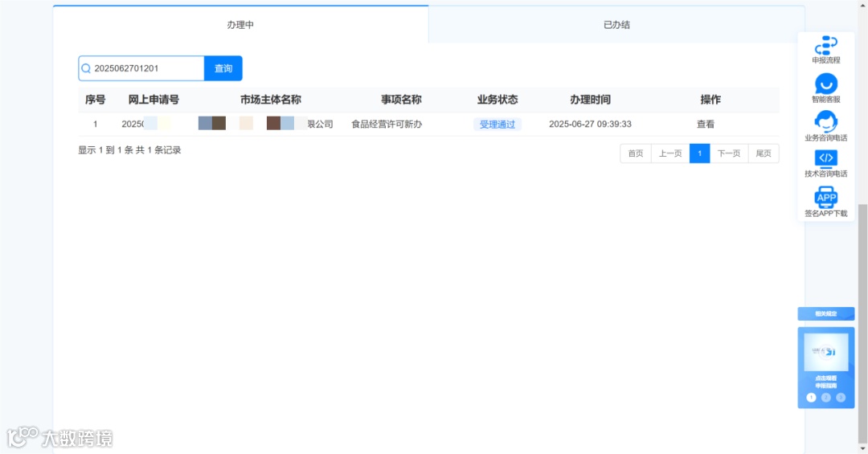The height and width of the screenshot is (454, 868).
Task: Switch to the 已办结 tab
Action: tap(616, 24)
